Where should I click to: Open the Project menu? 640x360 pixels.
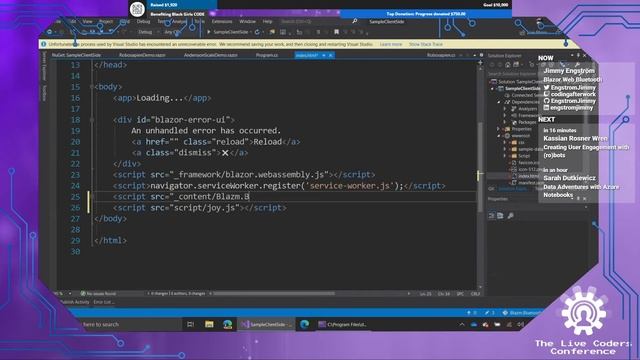click(106, 21)
